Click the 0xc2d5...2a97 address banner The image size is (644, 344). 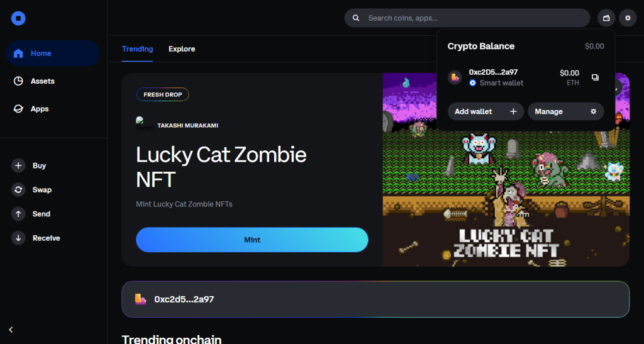(x=375, y=299)
